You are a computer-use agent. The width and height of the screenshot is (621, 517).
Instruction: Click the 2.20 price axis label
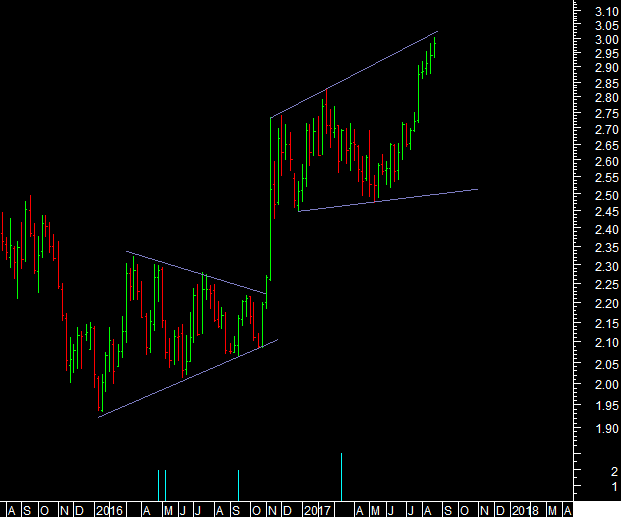[x=607, y=304]
